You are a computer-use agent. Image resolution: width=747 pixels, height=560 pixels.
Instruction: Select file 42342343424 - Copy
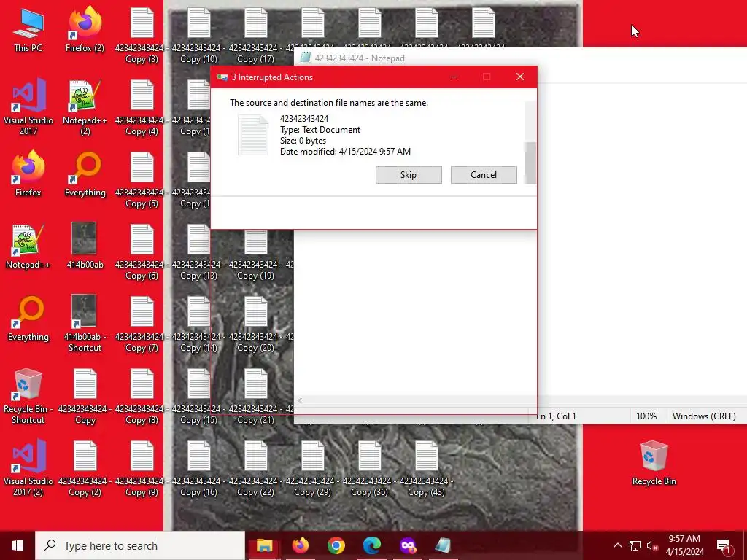[85, 396]
